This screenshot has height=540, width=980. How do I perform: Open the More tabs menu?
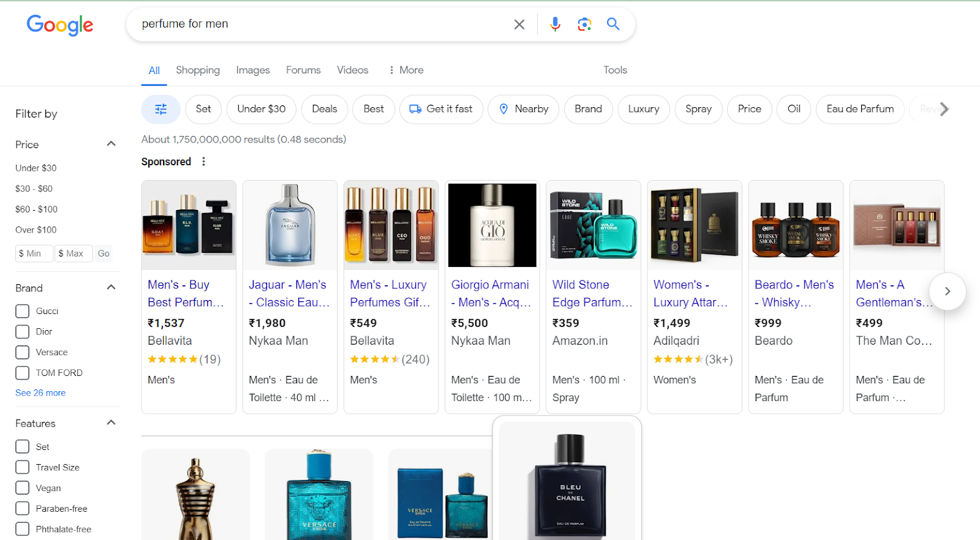coord(405,70)
